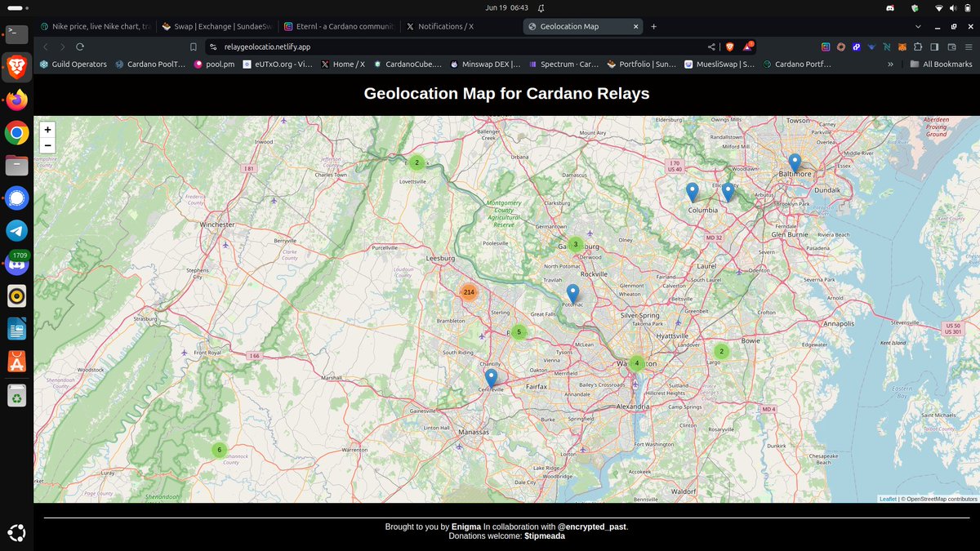Expand the green cluster labeled 4 near Washington
Image resolution: width=980 pixels, height=551 pixels.
[637, 363]
